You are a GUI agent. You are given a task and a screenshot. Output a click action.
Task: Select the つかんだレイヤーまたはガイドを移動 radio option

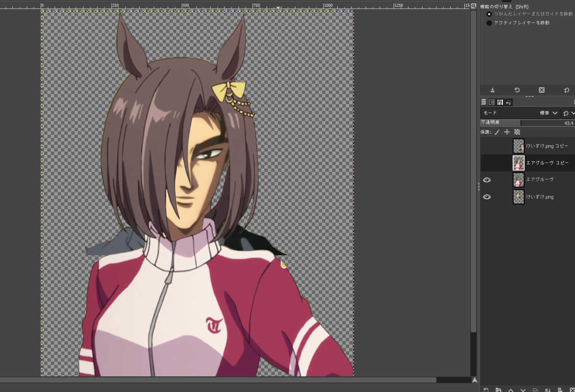click(x=489, y=14)
